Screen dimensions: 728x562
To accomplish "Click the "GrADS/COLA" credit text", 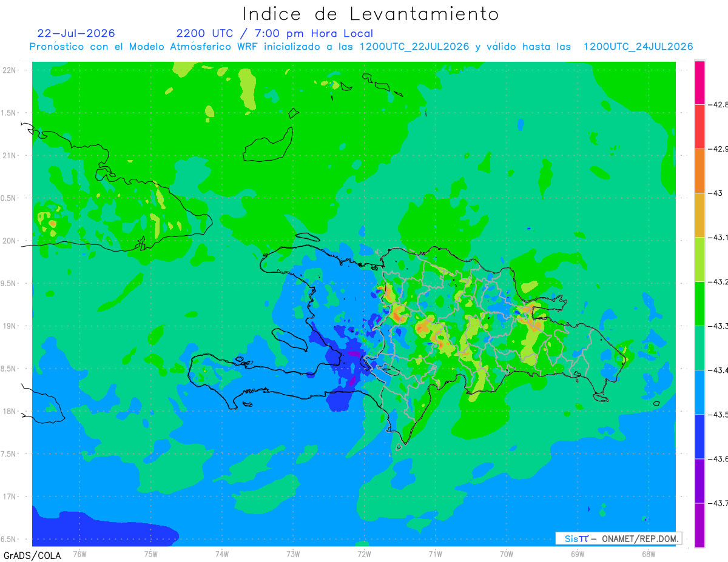I will (x=32, y=555).
